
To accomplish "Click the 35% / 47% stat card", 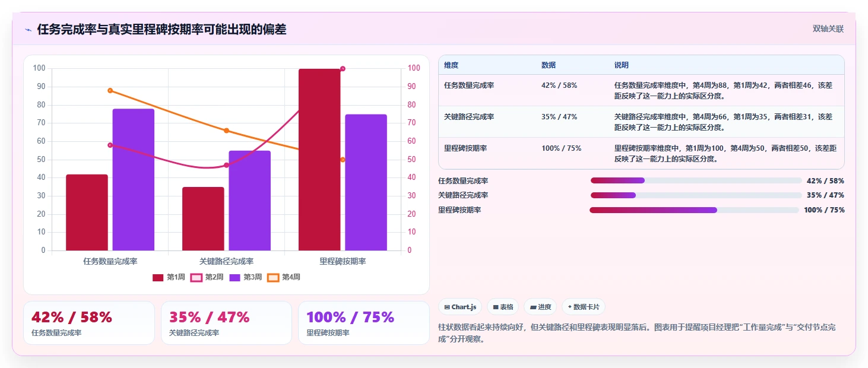I will pos(226,323).
